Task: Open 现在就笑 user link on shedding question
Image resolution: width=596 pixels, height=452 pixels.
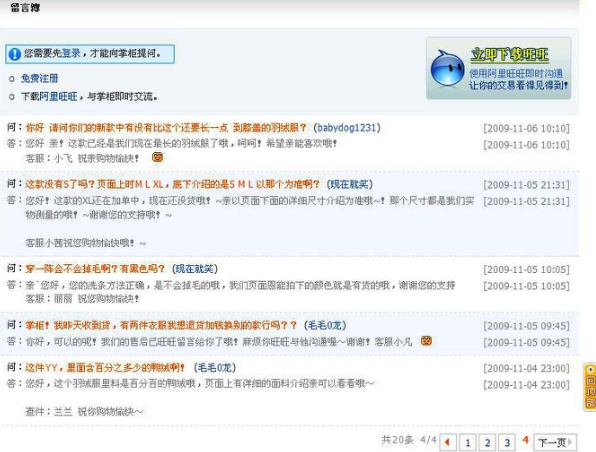Action: (195, 269)
